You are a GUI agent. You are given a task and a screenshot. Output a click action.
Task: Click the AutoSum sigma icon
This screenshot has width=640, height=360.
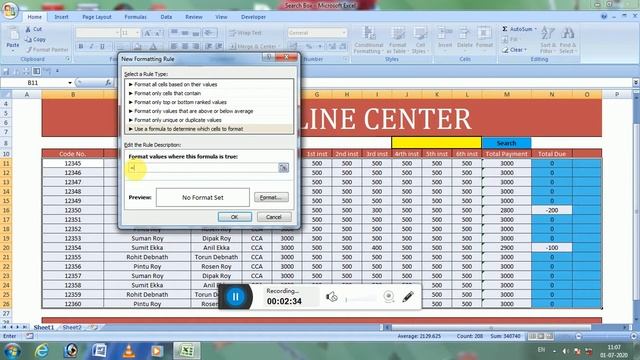pyautogui.click(x=505, y=29)
